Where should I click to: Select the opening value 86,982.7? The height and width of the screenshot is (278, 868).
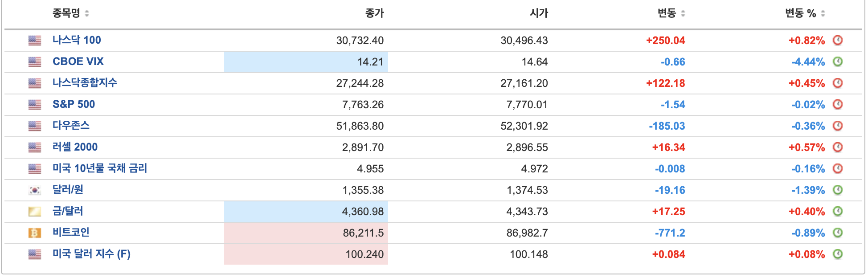[527, 233]
